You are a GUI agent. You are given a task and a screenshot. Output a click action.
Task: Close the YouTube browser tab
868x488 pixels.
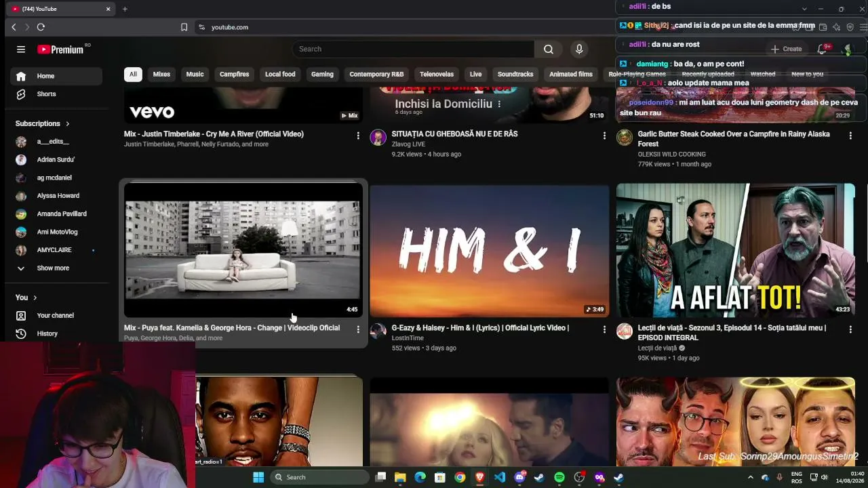coord(108,9)
